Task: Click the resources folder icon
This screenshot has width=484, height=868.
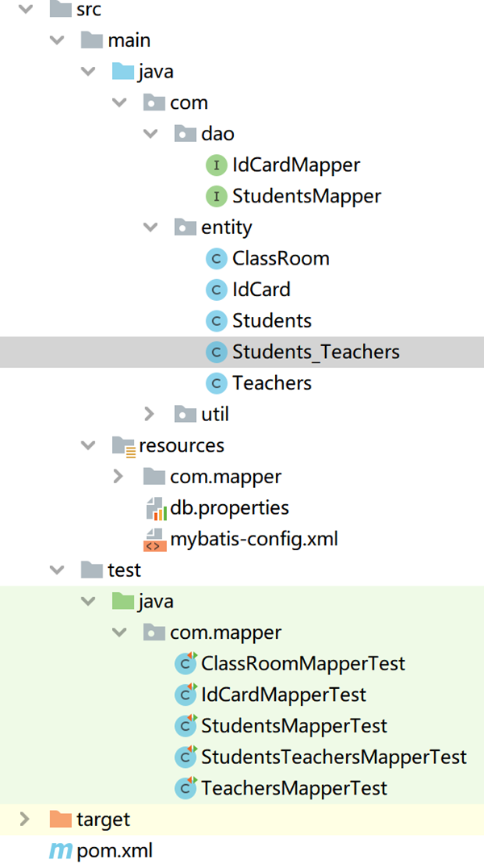Action: pyautogui.click(x=123, y=445)
